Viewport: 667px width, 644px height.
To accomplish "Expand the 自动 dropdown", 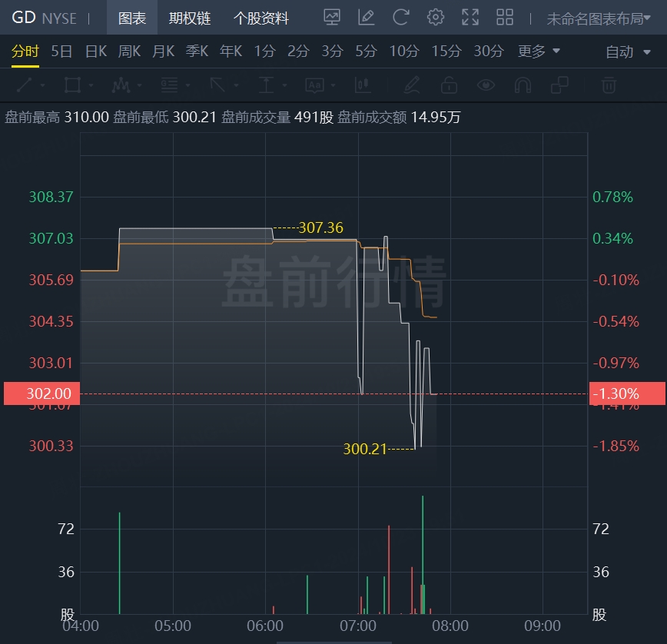I will click(626, 52).
